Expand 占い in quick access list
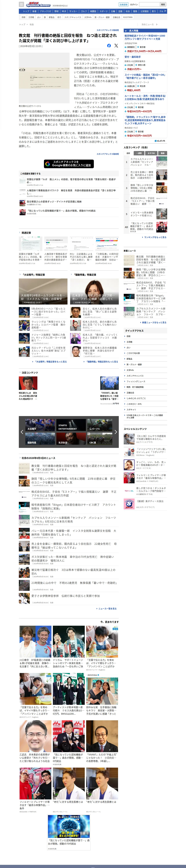Image resolution: width=186 pixels, height=868 pixels. click(x=145, y=347)
